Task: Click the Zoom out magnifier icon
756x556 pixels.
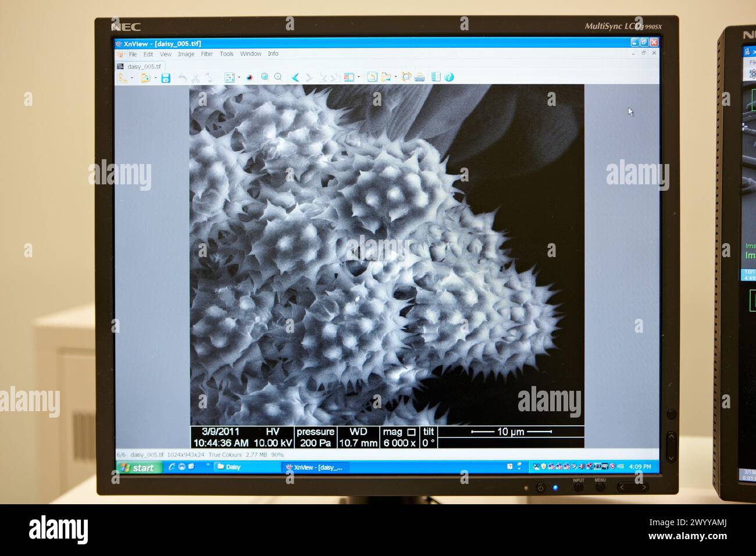Action: coord(278,77)
